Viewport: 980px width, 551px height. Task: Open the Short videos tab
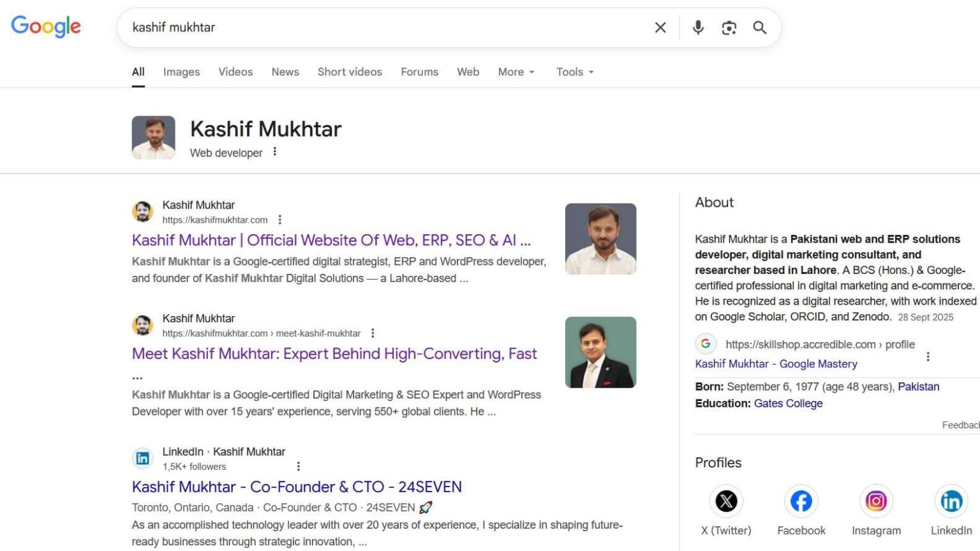coord(350,72)
